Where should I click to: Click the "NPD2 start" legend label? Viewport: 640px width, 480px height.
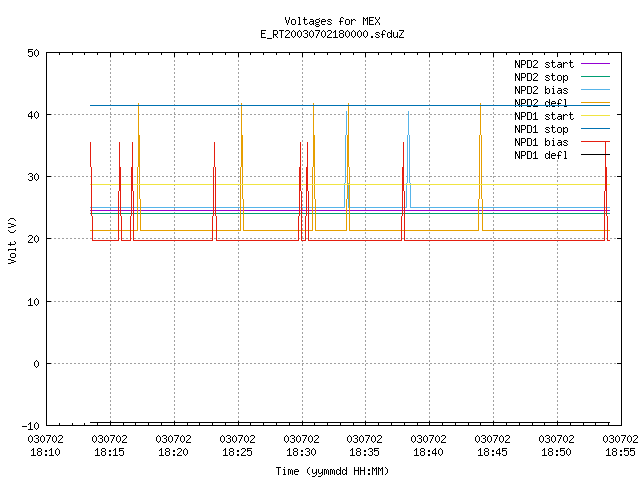coord(544,64)
